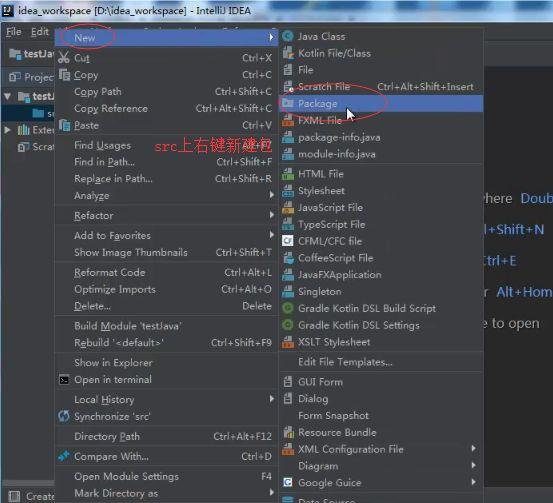Expand the Google Guice submenu arrow
This screenshot has width=553, height=503.
pos(473,482)
